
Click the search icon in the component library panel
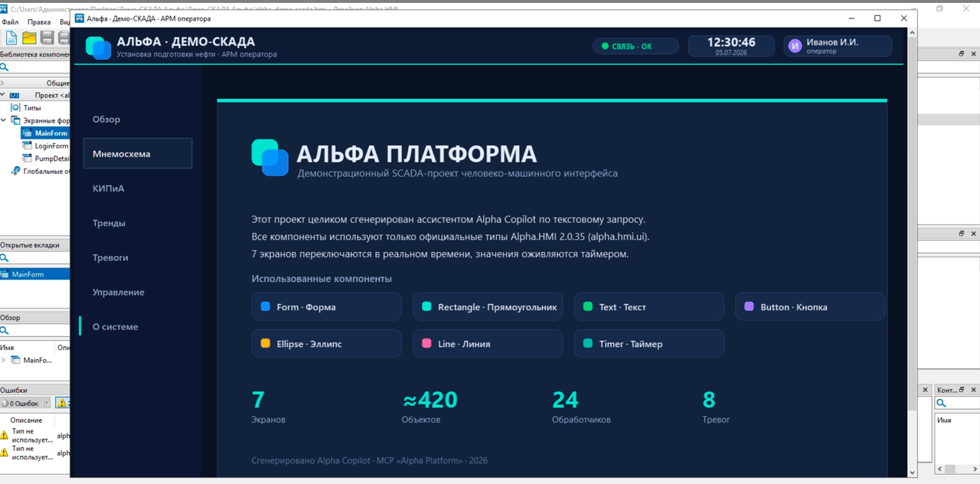5,67
